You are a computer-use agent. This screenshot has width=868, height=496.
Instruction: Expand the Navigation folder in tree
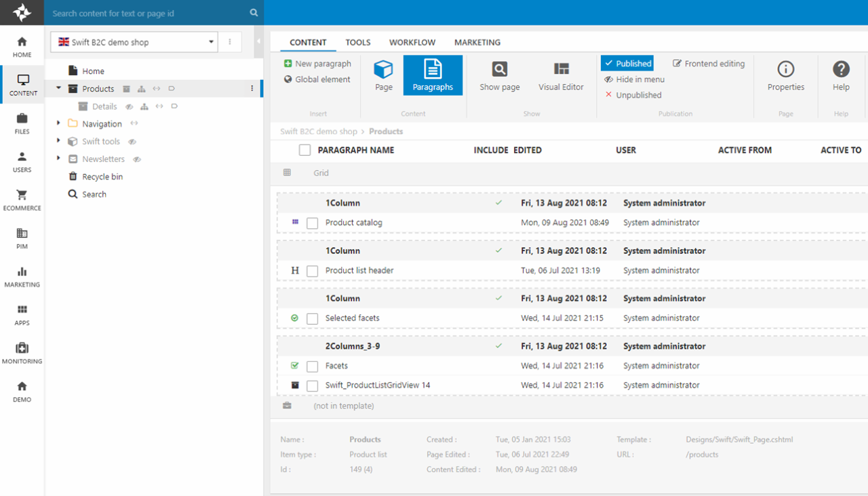(59, 123)
